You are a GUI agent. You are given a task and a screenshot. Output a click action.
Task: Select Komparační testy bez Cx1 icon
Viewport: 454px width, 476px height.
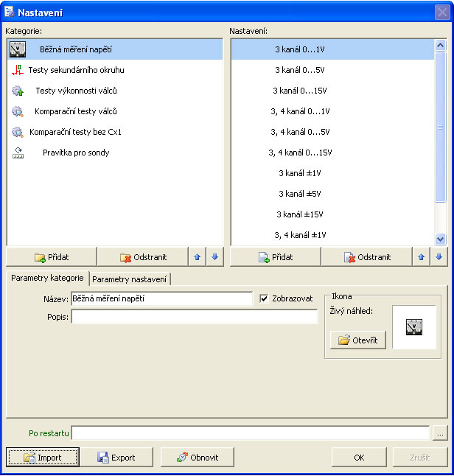(x=18, y=132)
